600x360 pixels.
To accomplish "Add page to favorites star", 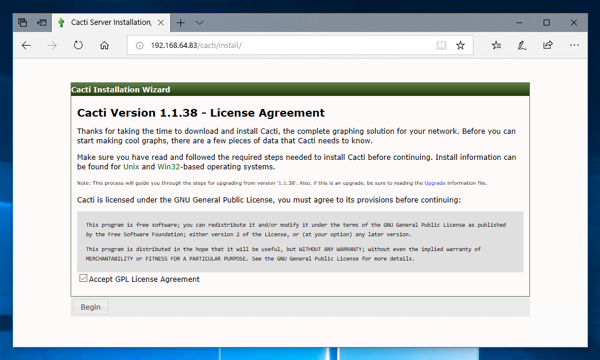I will tap(460, 46).
